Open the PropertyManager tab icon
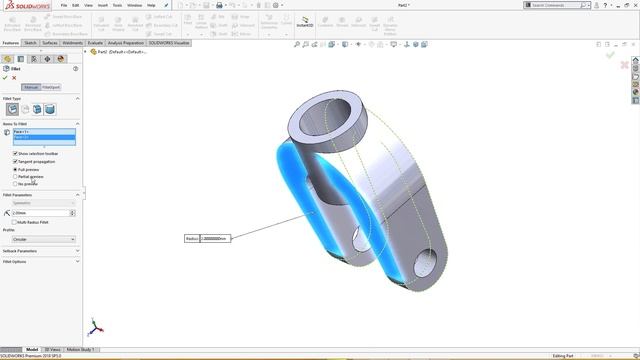This screenshot has height=360, width=640. tap(21, 59)
